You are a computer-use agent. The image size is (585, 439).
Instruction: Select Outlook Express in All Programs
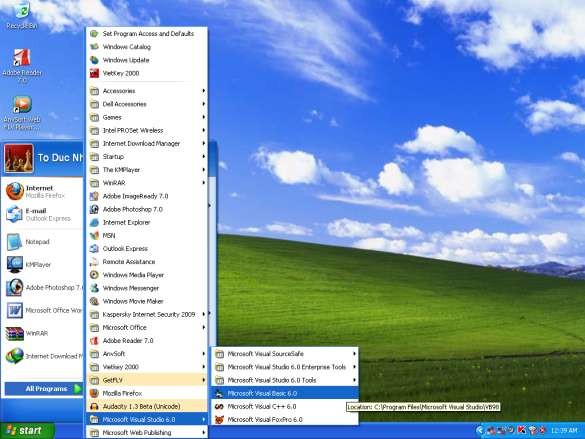pyautogui.click(x=147, y=248)
